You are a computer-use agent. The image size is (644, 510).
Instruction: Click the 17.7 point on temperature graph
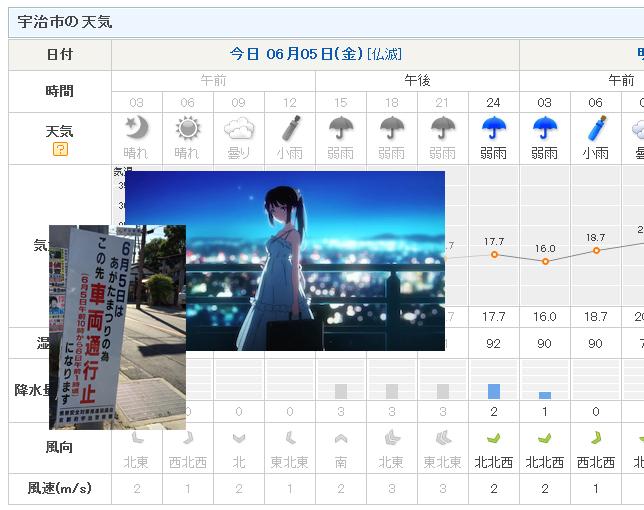coord(494,255)
